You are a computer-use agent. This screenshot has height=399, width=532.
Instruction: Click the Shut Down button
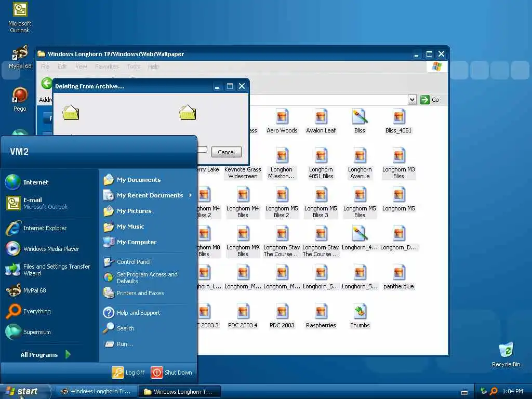tap(171, 373)
